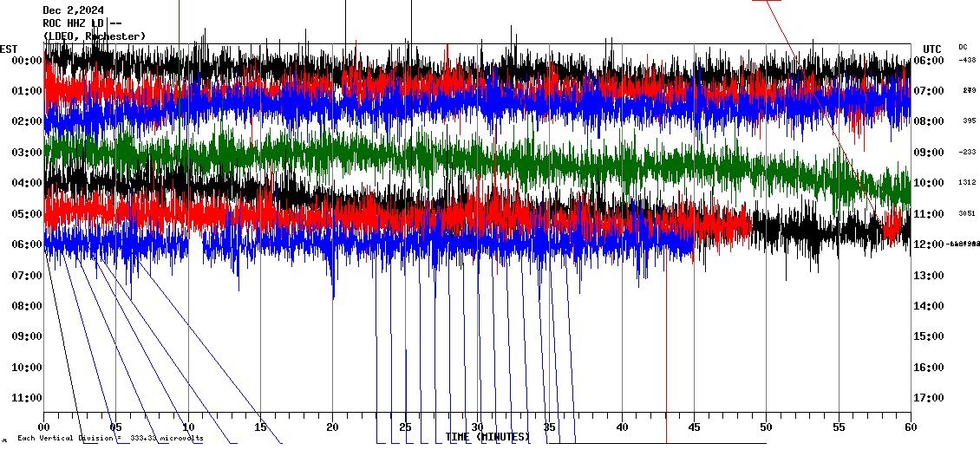Select the 'ROC HHZ LD --' station label
Viewport: 980px width, 450px height.
coord(82,23)
